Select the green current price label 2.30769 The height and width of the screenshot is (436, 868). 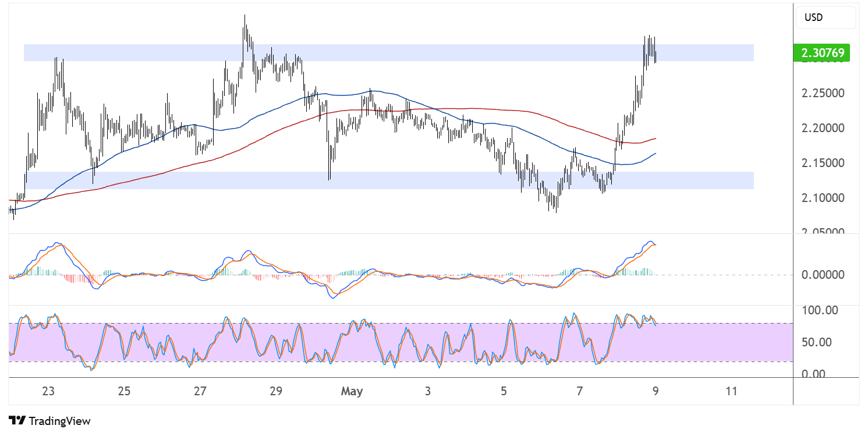click(x=822, y=52)
